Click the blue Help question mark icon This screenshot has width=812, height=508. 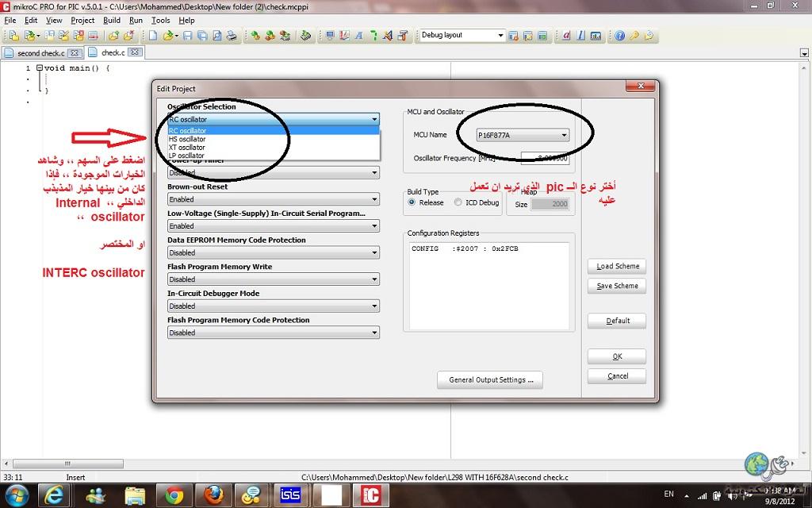619,36
